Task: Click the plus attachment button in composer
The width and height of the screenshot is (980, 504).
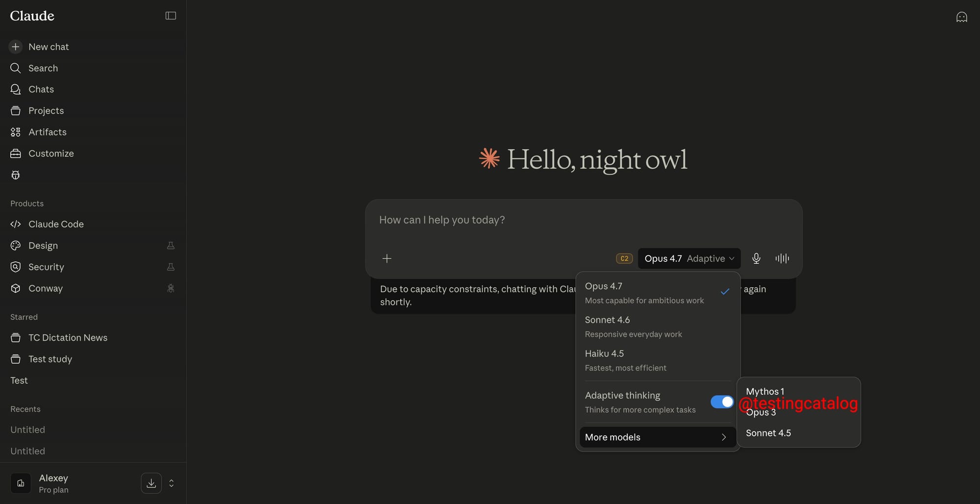Action: click(387, 258)
